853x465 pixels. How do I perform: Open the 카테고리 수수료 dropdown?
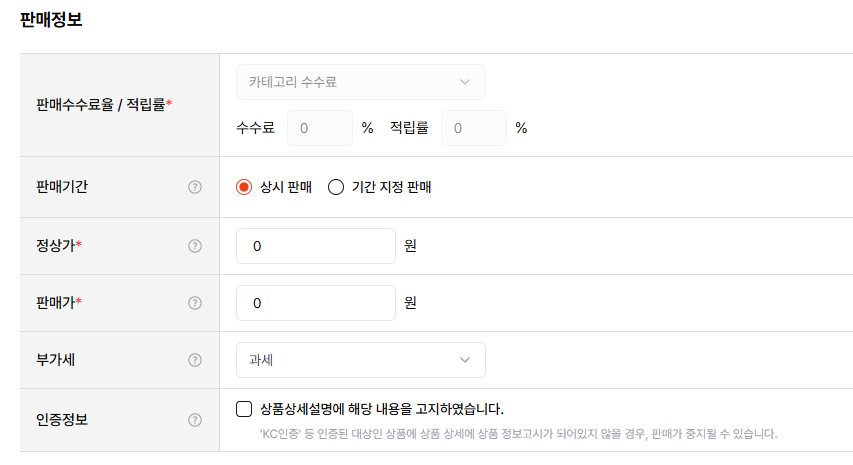point(360,82)
